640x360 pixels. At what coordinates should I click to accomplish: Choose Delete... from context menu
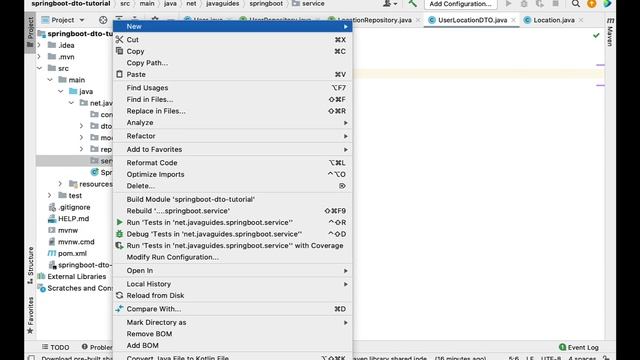233,186
